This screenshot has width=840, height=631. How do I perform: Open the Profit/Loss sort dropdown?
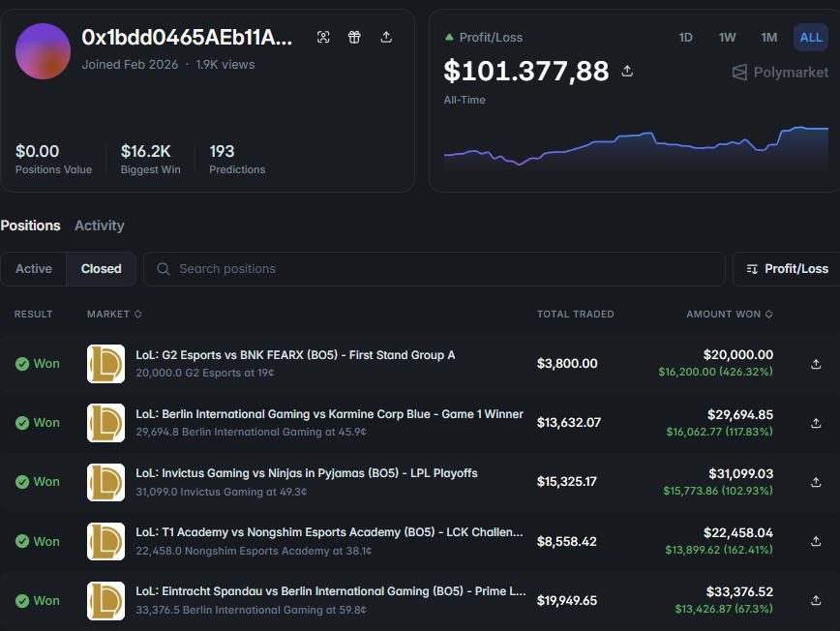point(787,269)
